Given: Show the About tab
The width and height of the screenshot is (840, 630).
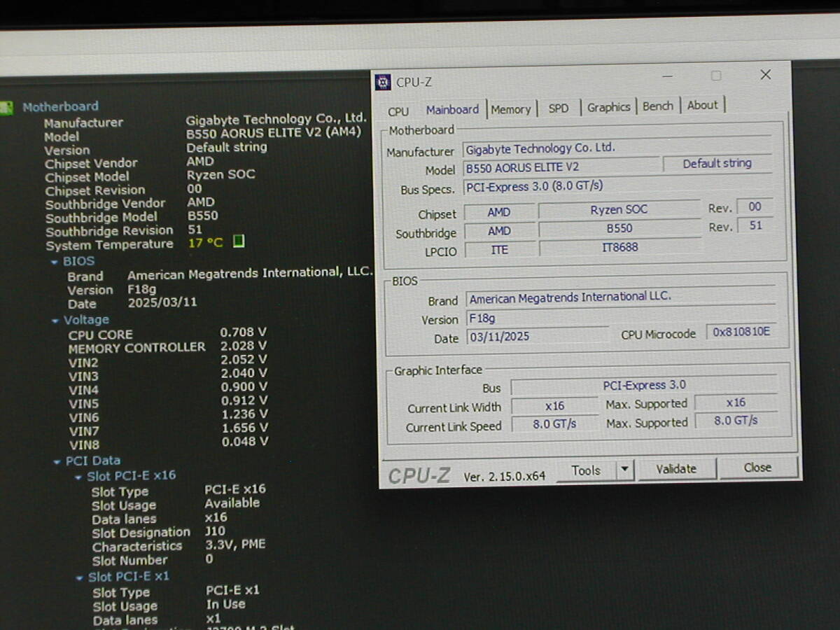Looking at the screenshot, I should point(702,105).
